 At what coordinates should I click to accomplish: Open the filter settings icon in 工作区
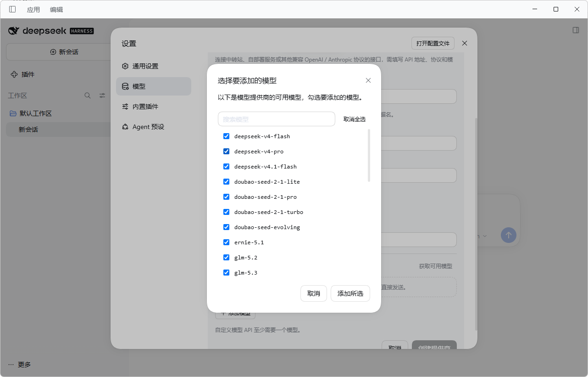point(102,96)
